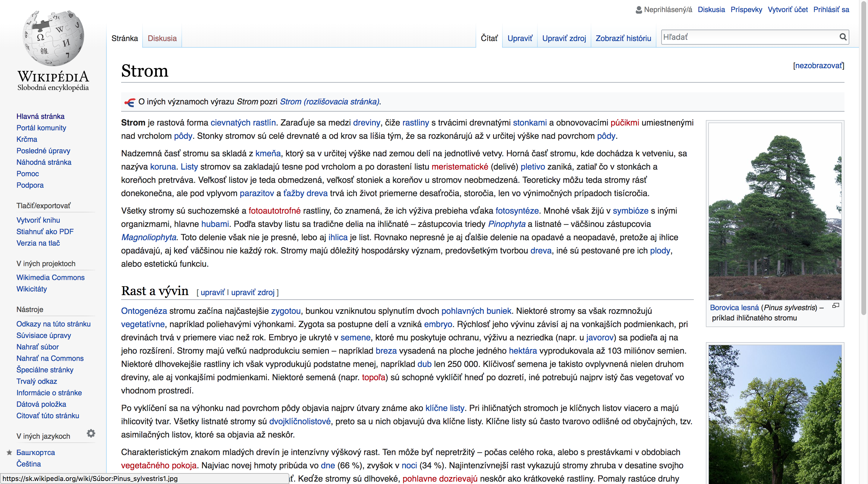Open the Pinus sylvestris pine photo
Viewport: 868px width, 484px height.
[x=775, y=211]
